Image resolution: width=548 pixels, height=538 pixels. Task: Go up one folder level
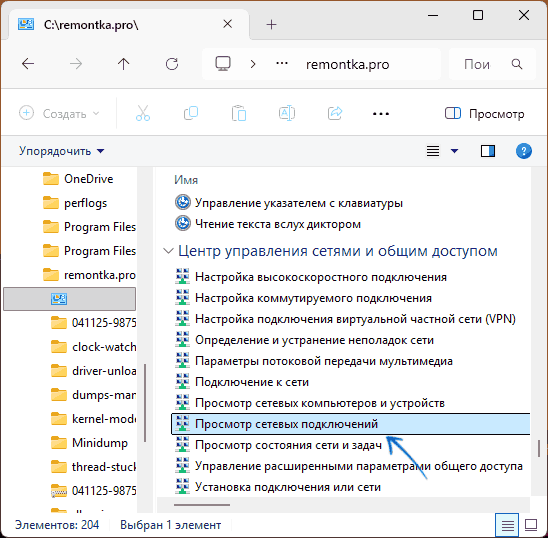(123, 64)
